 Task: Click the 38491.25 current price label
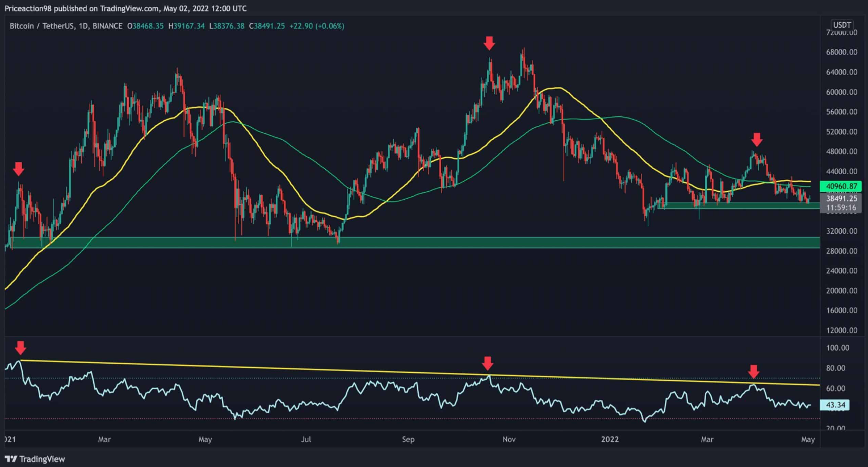841,199
